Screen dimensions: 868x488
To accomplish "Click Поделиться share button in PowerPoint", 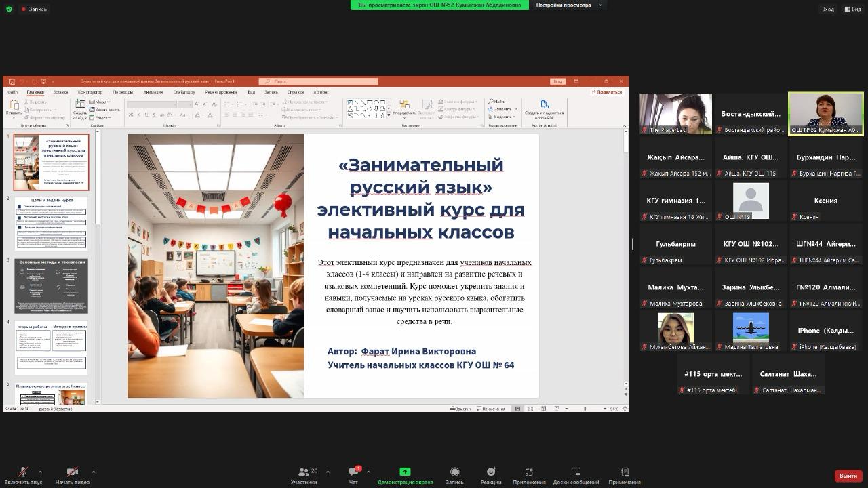I will 607,92.
